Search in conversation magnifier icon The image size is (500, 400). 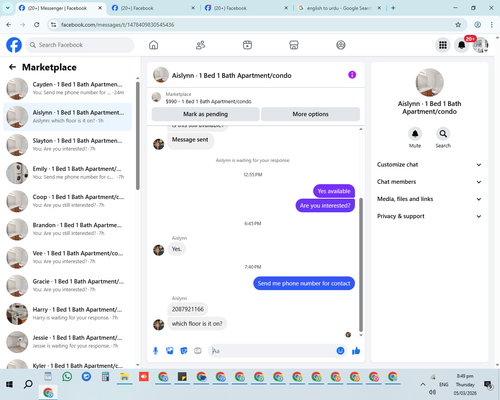[x=443, y=134]
